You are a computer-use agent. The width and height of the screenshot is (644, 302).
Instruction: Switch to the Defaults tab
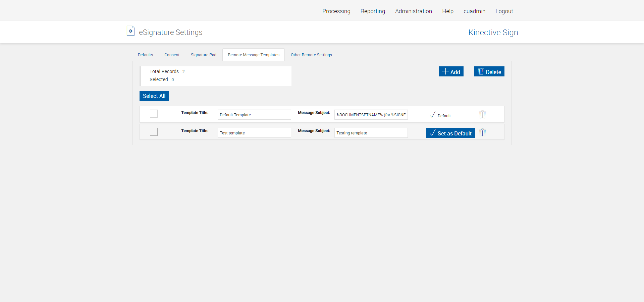tap(145, 55)
